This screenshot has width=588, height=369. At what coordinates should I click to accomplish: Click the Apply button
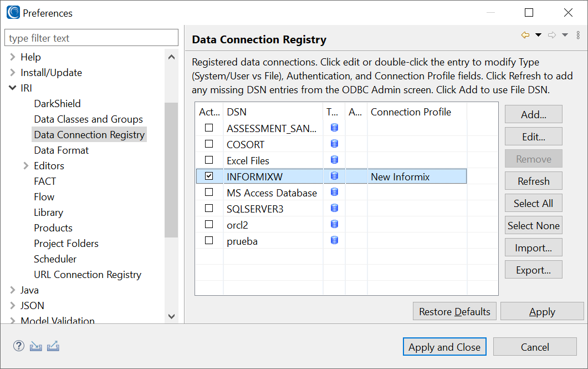pos(542,311)
